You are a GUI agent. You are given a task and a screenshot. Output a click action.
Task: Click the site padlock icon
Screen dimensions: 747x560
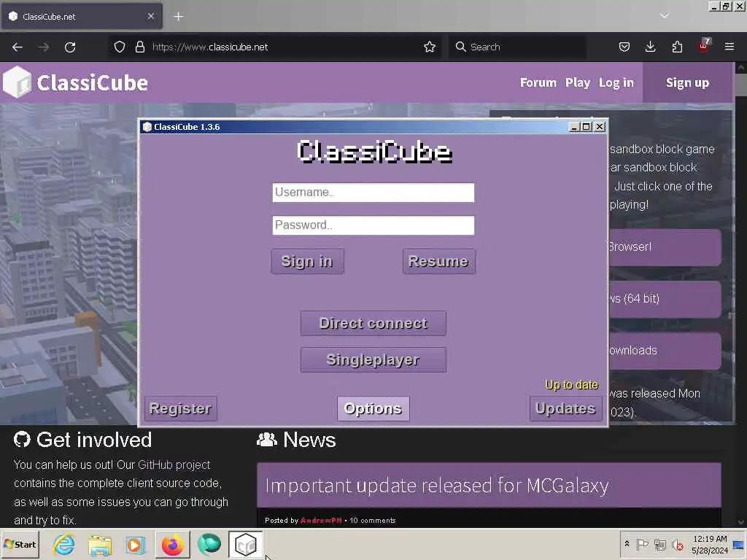tap(139, 47)
